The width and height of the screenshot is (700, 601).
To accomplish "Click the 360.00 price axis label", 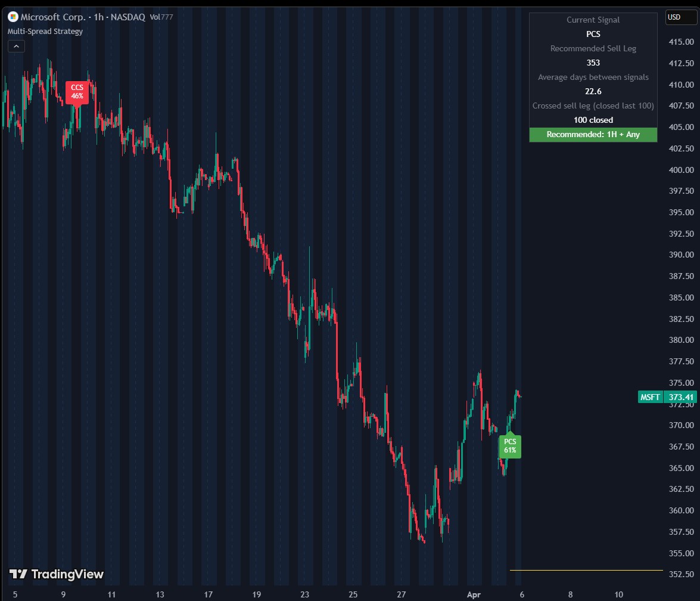I will (x=682, y=510).
